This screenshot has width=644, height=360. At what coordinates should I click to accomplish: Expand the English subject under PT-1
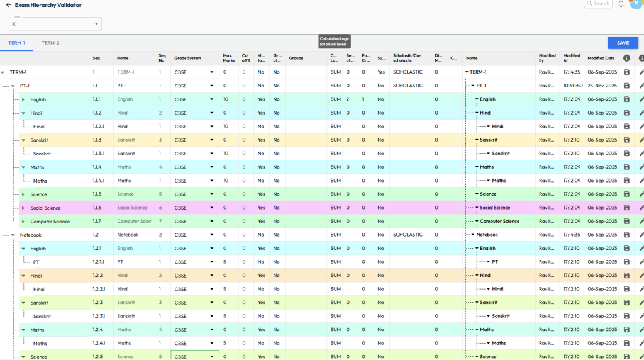(x=23, y=99)
